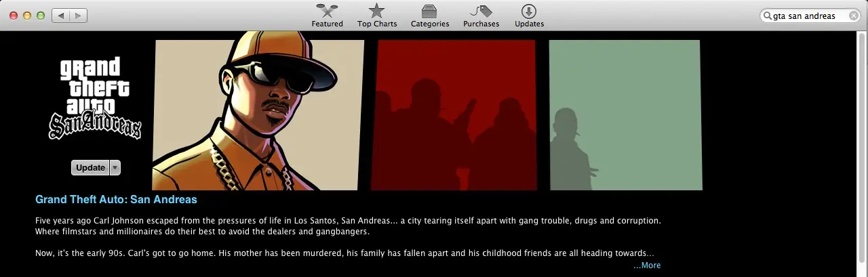Click the Update button

click(90, 167)
